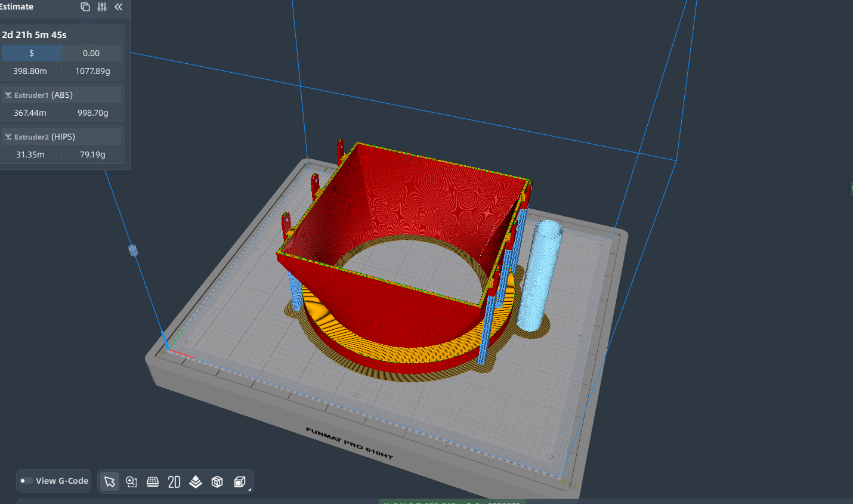Click Extruder2 length 31.35m

coord(30,154)
